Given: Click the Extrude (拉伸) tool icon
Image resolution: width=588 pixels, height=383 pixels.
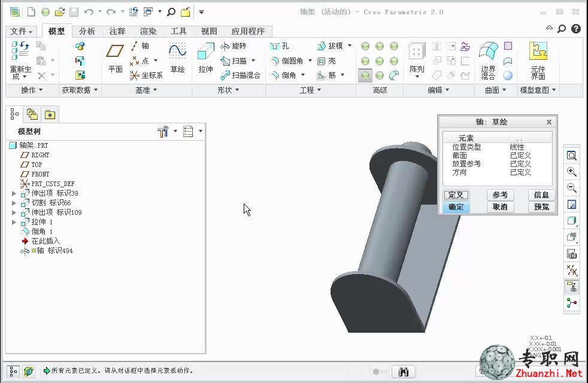Looking at the screenshot, I should tap(205, 51).
